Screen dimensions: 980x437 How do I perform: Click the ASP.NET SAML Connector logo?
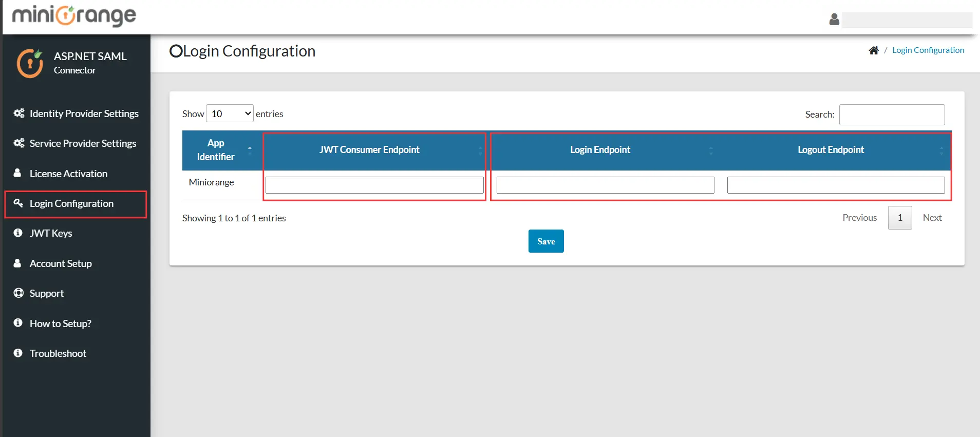click(x=30, y=63)
